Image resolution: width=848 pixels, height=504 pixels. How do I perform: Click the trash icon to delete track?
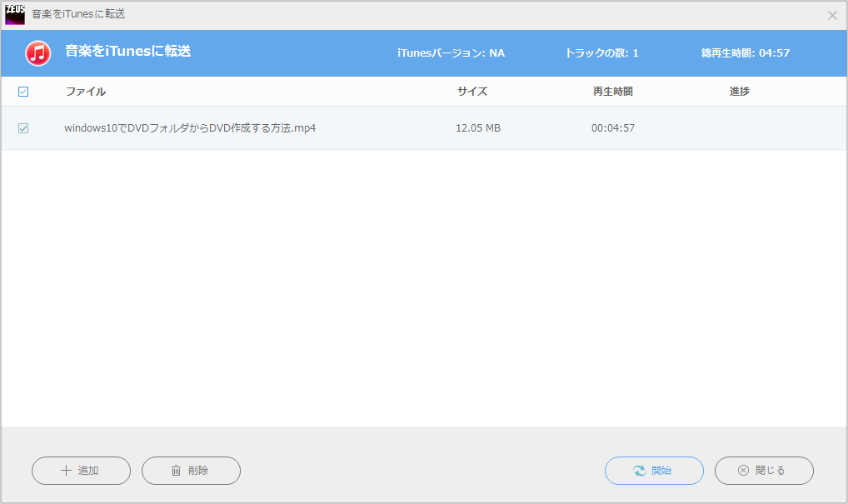(x=176, y=471)
